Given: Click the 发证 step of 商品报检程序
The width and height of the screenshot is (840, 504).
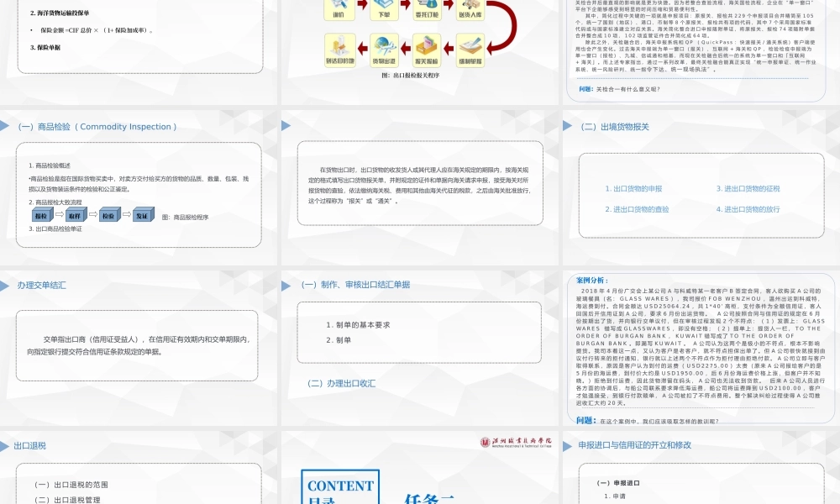Looking at the screenshot, I should (x=143, y=215).
